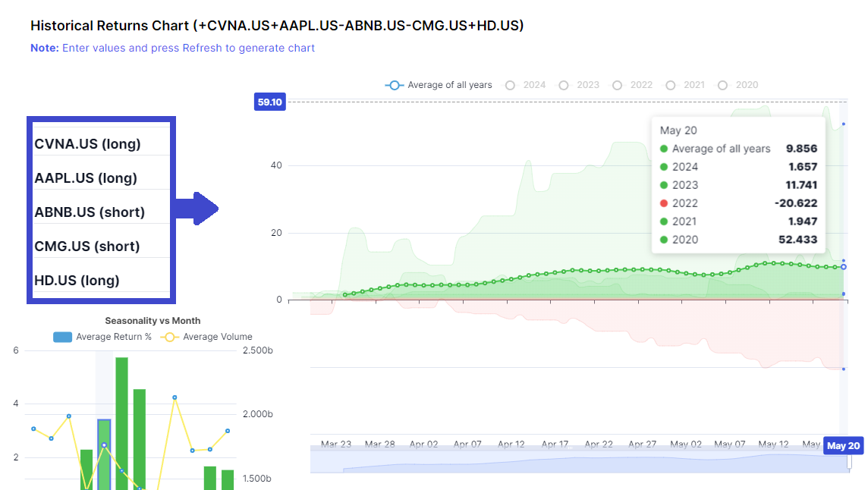Toggle the Average of all years series
This screenshot has width=868, height=490.
(x=439, y=85)
